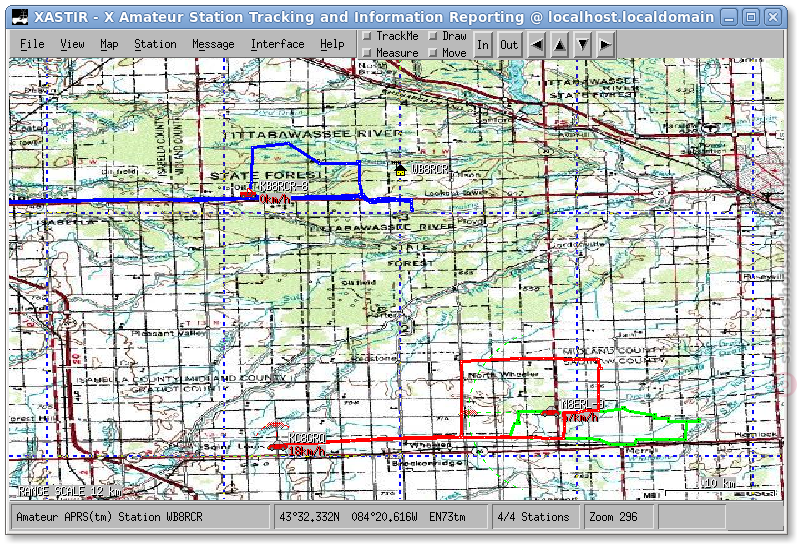Click the 0km/h speed label
The image size is (797, 544).
(275, 199)
